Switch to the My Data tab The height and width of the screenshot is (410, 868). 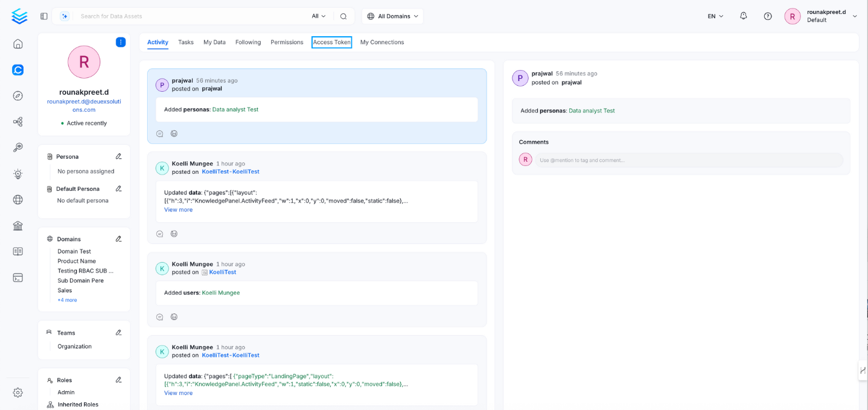pos(213,42)
